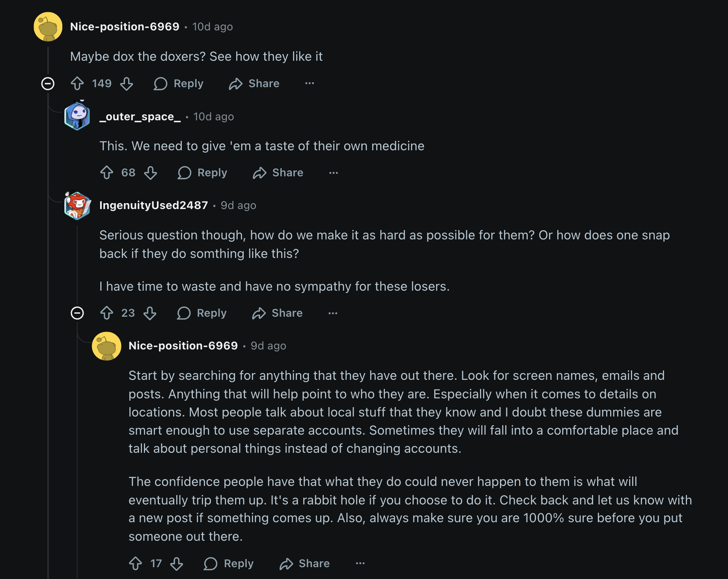Screen dimensions: 728x579
Task: Downvote the comment with 68 points
Action: 150,173
